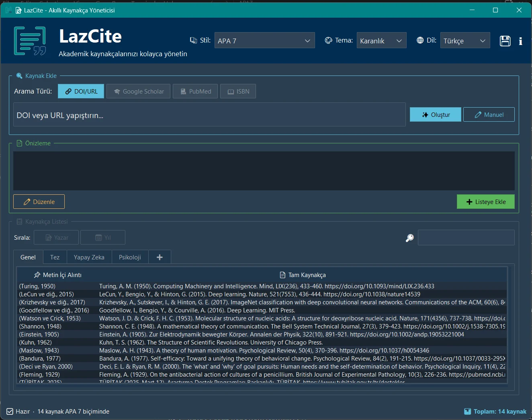
Task: Select the (Fleming, 1929) citation row
Action: point(262,375)
